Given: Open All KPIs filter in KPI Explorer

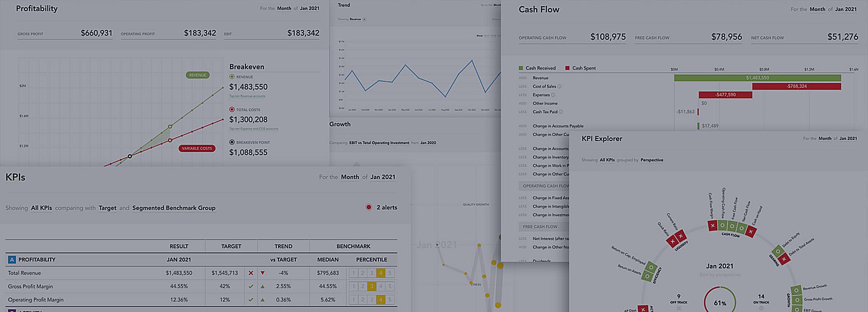Looking at the screenshot, I should point(607,160).
